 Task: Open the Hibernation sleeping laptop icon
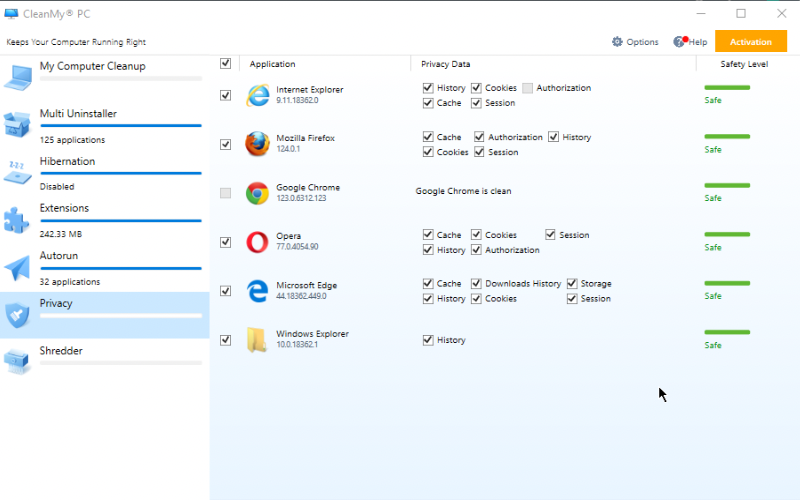tap(17, 172)
